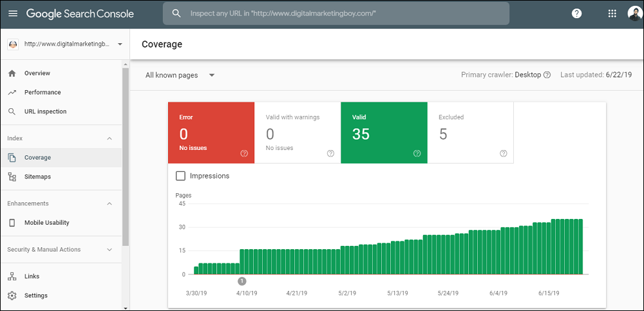Expand Security & Manual Actions section
Screen dimensions: 644x311
pos(109,249)
